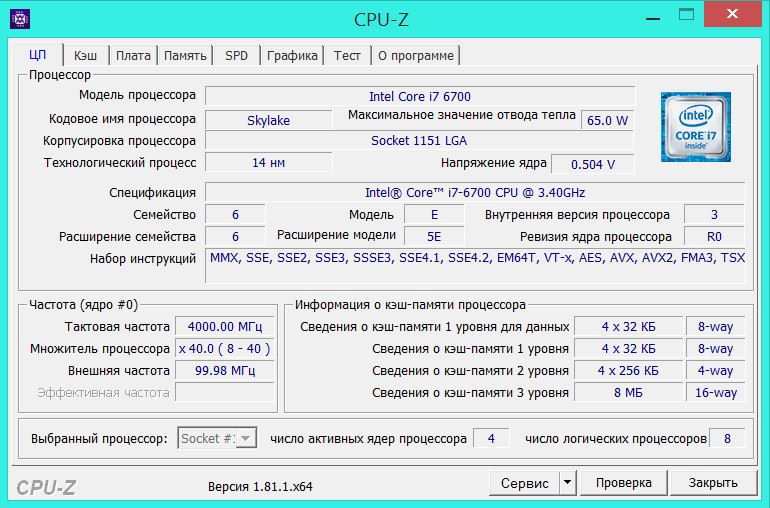770x508 pixels.
Task: Click the processor model name field
Action: [419, 96]
